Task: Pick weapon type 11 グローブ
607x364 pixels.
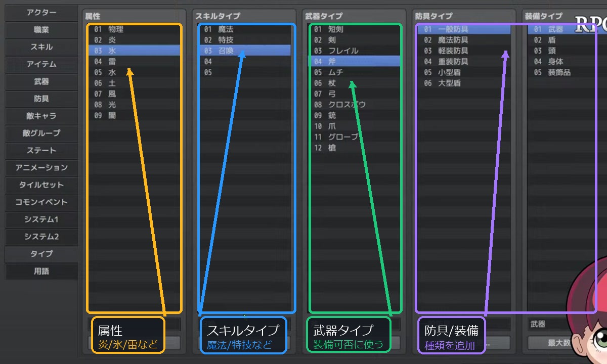Action: click(x=355, y=137)
